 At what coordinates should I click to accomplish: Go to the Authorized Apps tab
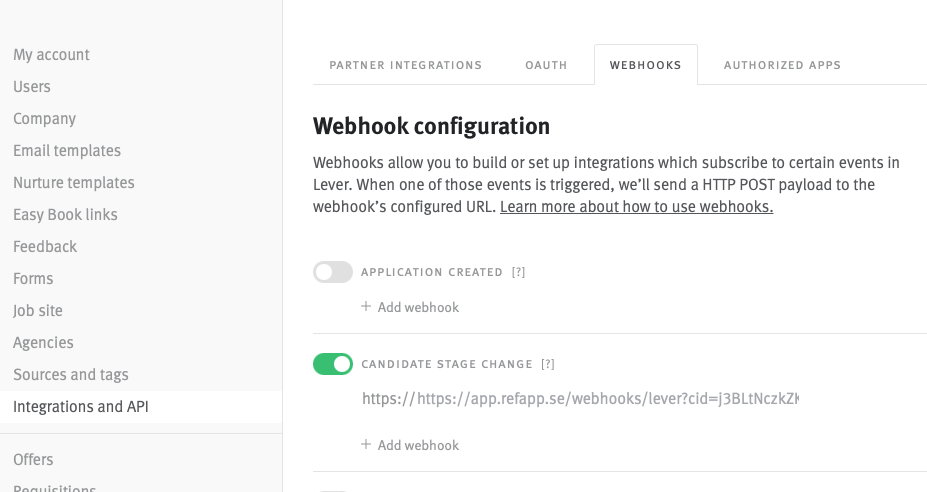point(782,65)
